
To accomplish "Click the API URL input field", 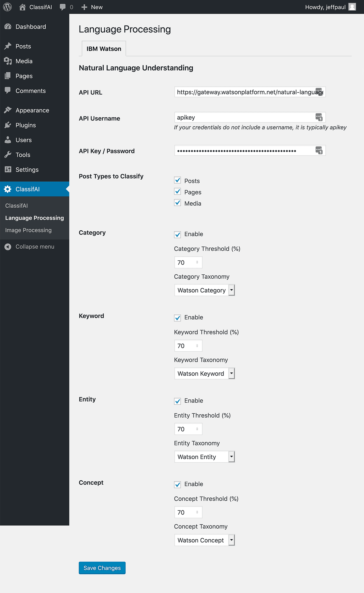I will pos(250,92).
